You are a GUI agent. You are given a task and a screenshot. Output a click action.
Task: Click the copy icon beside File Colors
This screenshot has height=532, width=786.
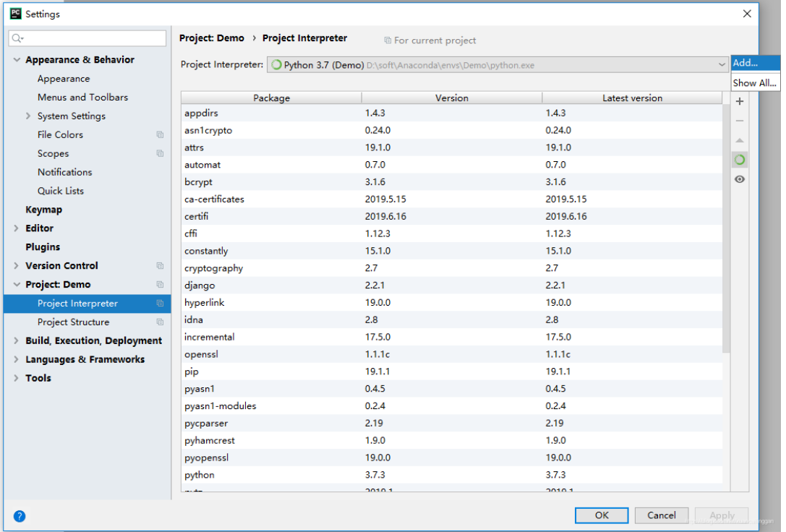[161, 134]
